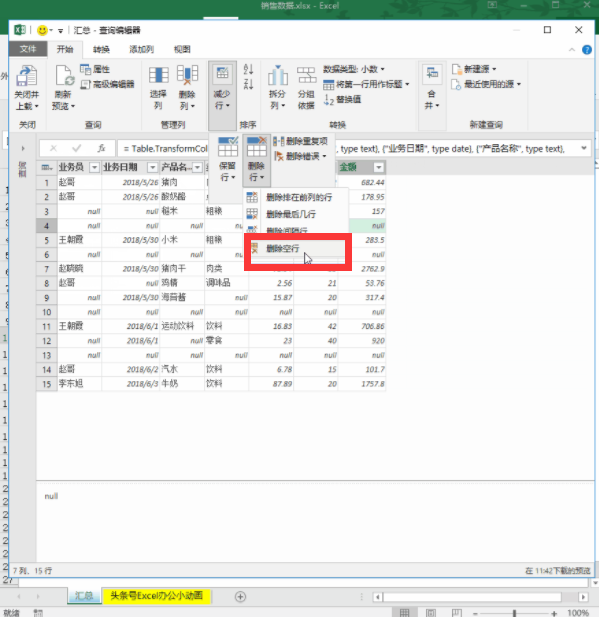Open Advanced Editor (高级编辑器)
The height and width of the screenshot is (618, 599).
coord(108,84)
